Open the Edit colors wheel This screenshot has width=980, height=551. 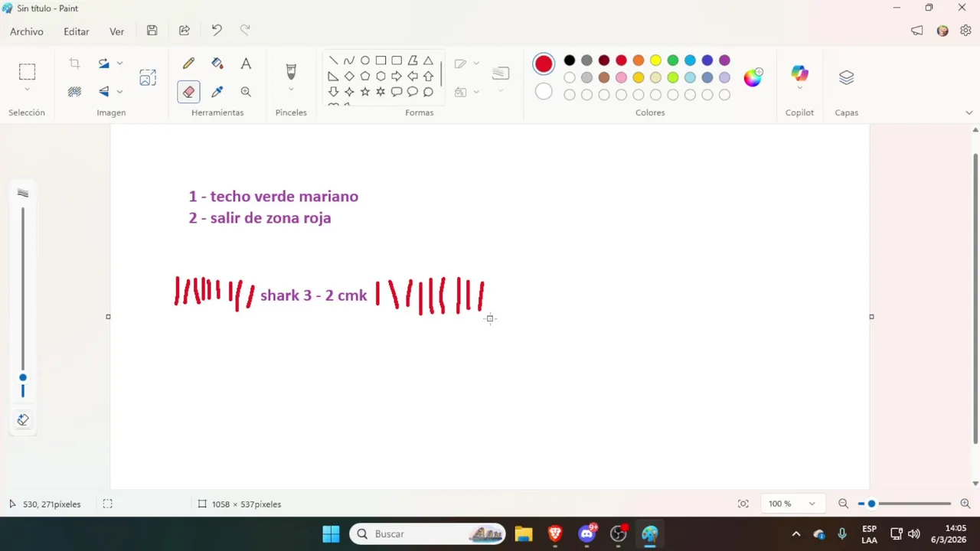pyautogui.click(x=753, y=77)
